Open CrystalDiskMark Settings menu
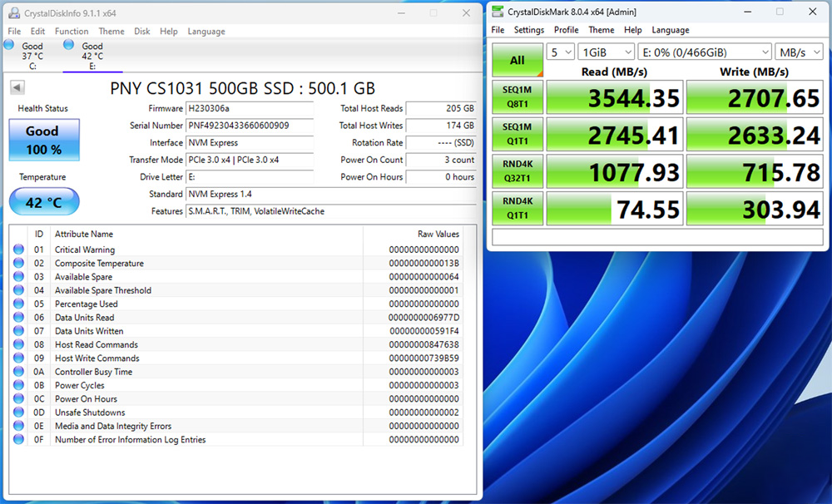The image size is (832, 504). pyautogui.click(x=529, y=30)
